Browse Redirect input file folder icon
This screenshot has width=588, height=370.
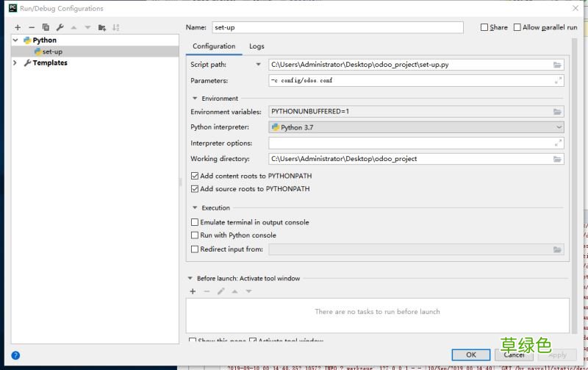(557, 249)
